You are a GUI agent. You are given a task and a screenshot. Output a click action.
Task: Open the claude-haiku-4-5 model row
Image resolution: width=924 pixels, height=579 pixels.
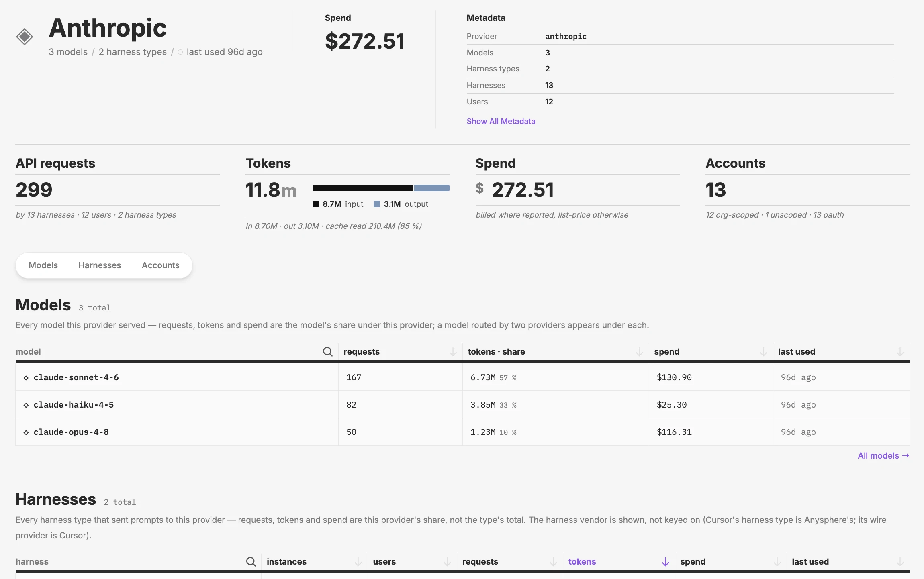pos(462,404)
